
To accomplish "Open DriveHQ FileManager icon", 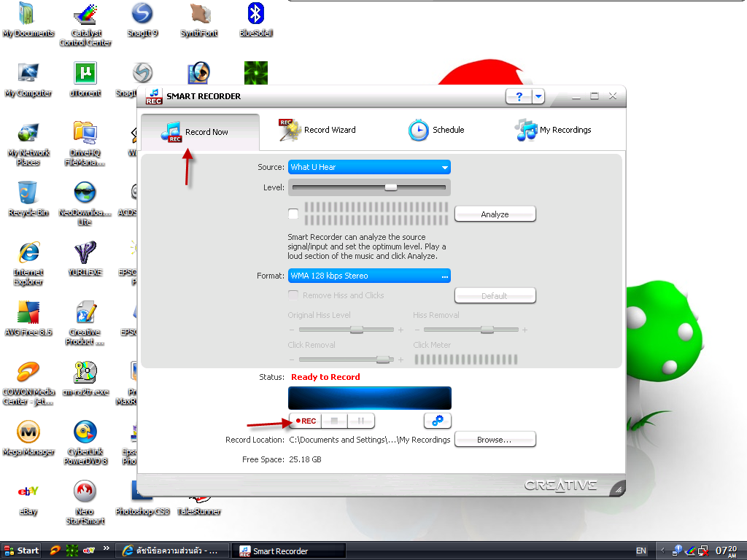I will coord(85,144).
